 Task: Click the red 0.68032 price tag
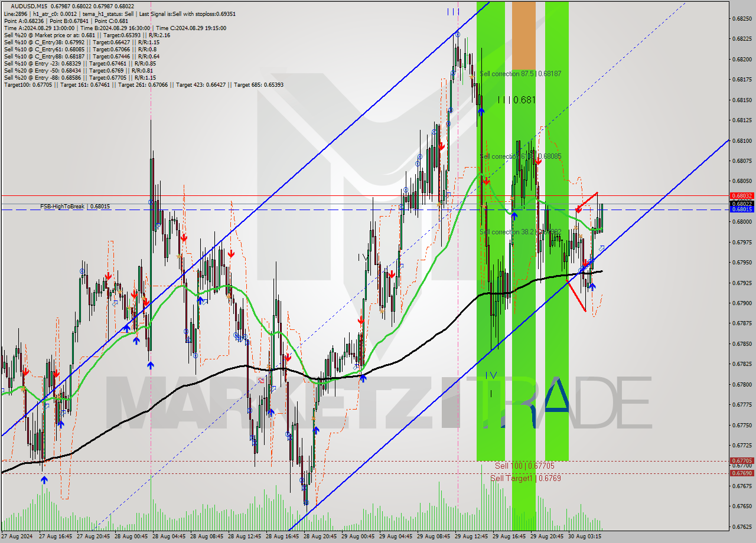click(x=742, y=195)
